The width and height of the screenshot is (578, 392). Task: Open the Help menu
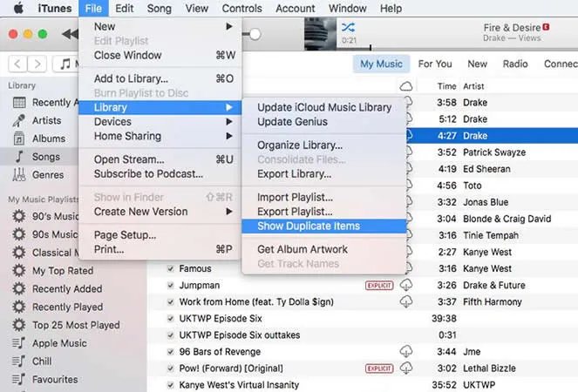391,8
